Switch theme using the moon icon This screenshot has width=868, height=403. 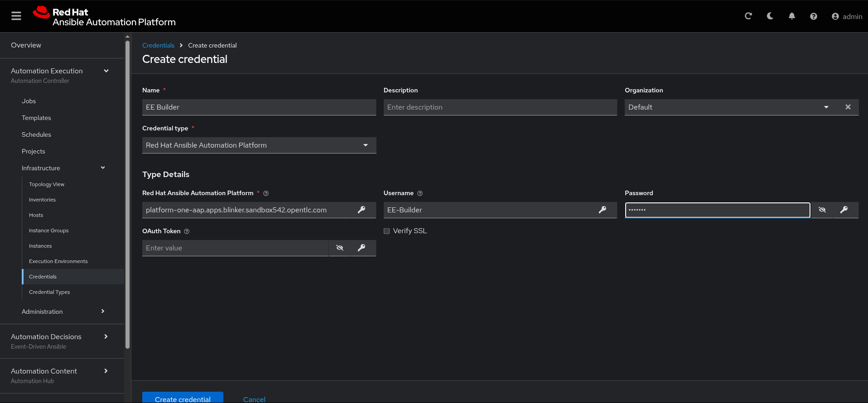(x=770, y=16)
